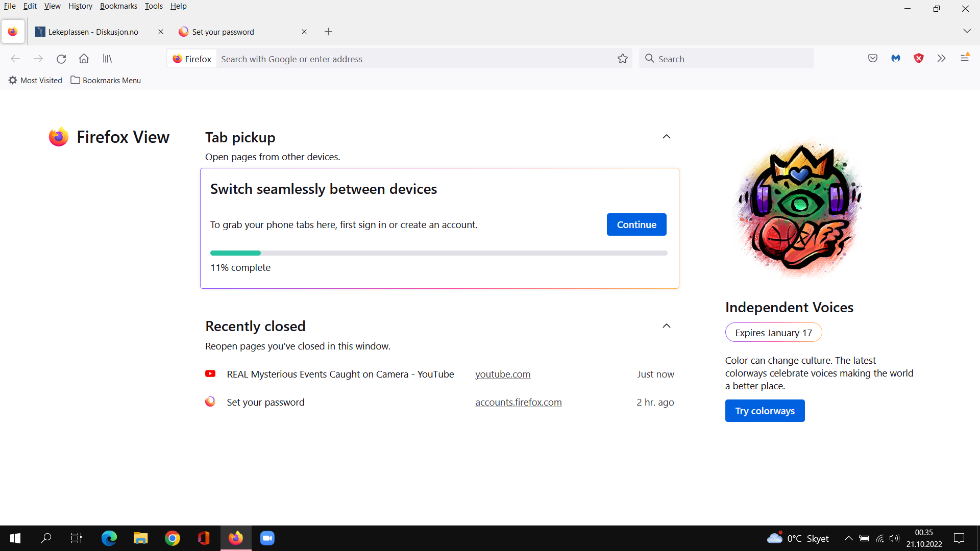Open the weather widget 0°C Skyet
The width and height of the screenshot is (980, 551).
tap(798, 538)
